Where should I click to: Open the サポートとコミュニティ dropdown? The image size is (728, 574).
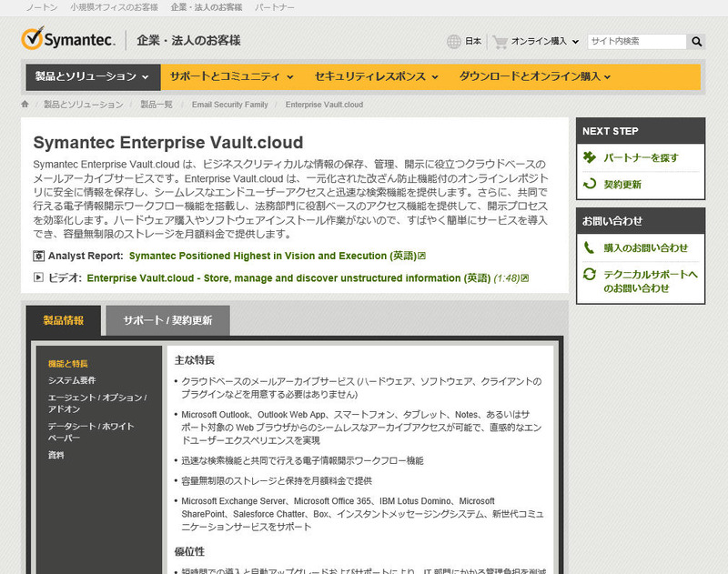coord(231,76)
